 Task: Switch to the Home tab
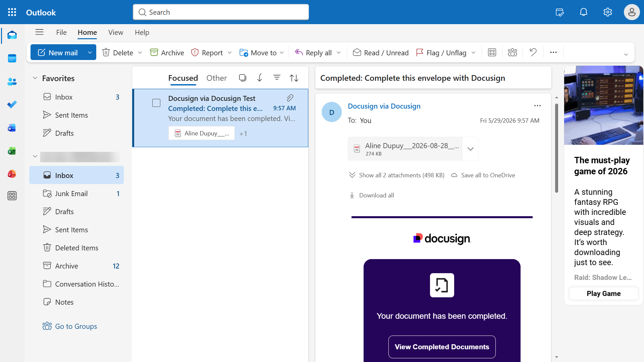pos(87,33)
